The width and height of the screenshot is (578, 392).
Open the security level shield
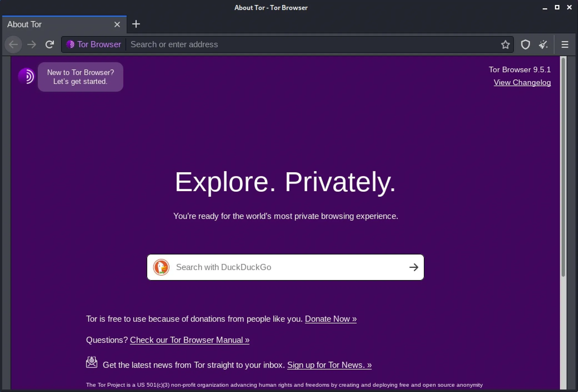pyautogui.click(x=525, y=44)
